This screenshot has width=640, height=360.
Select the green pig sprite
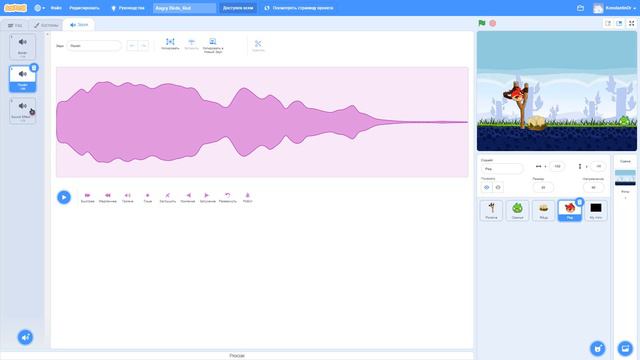[518, 211]
